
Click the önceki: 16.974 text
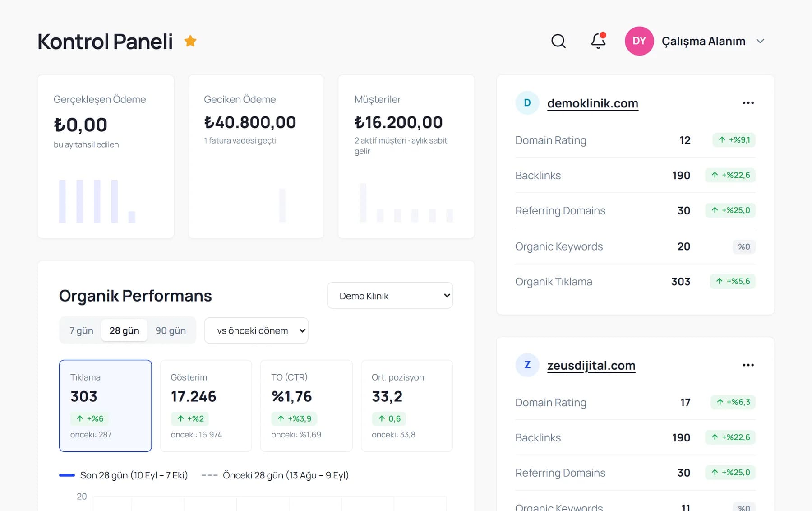[196, 435]
